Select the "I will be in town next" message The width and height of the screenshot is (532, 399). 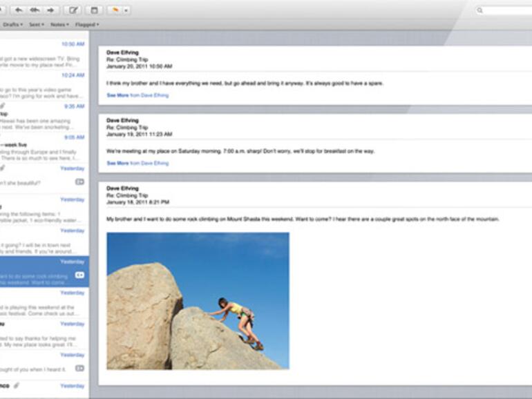44,242
